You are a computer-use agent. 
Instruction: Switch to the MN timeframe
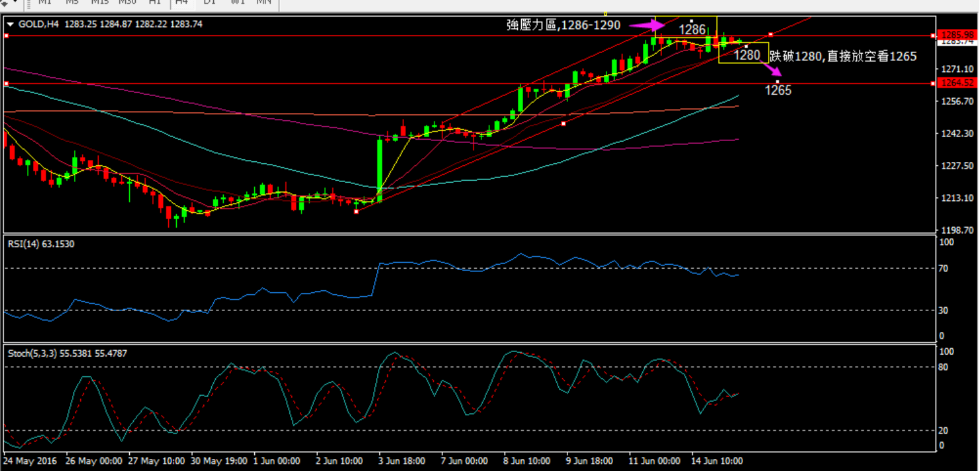coord(264,3)
